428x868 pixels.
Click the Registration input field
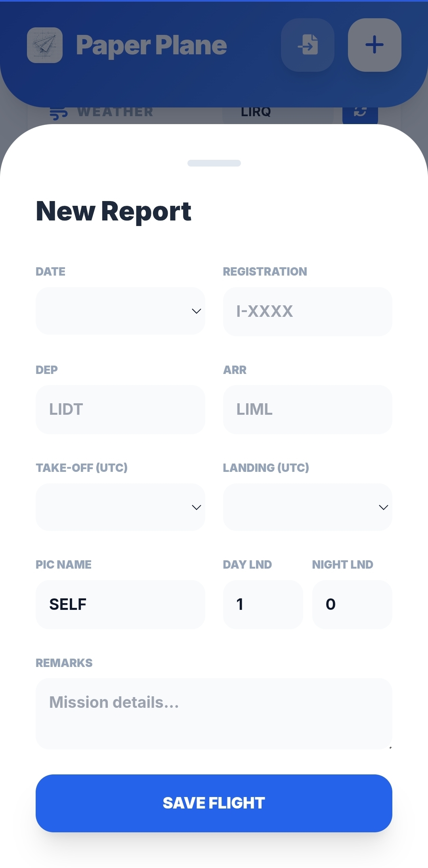(308, 312)
